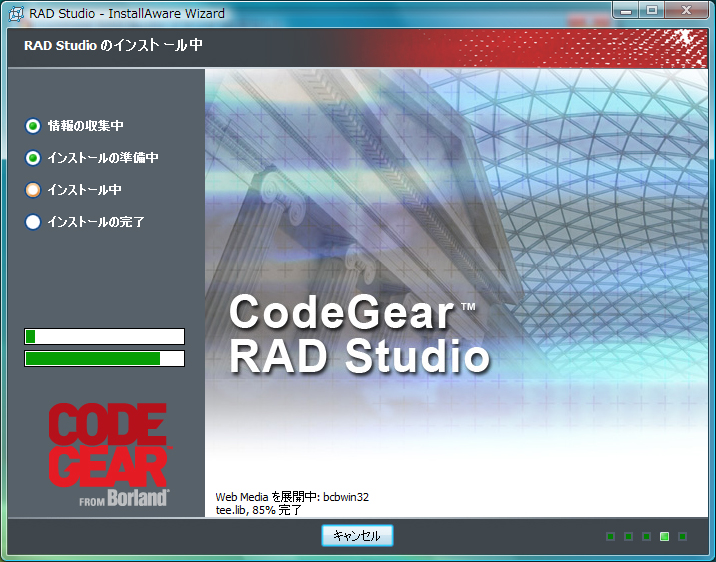Minimize the InstallAware Wizard window
This screenshot has width=716, height=562.
pyautogui.click(x=626, y=11)
